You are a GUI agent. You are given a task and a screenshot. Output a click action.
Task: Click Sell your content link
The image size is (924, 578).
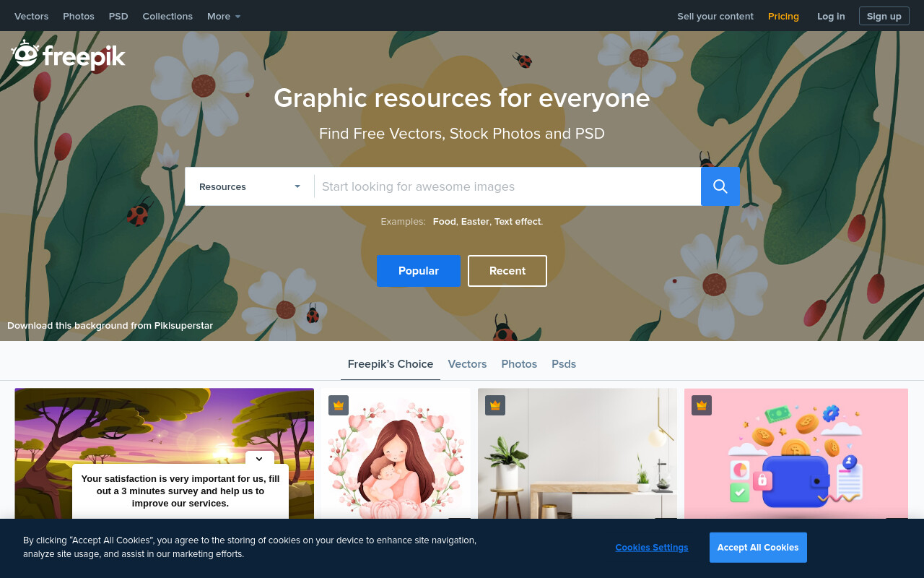click(x=715, y=16)
